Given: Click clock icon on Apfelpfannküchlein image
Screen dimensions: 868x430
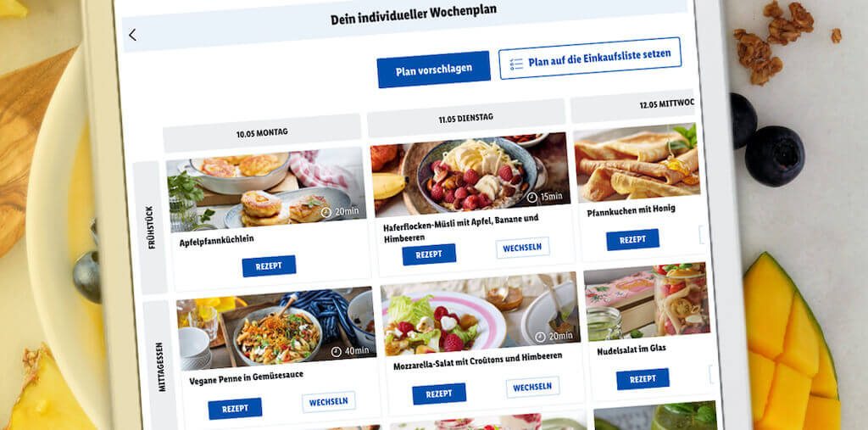Looking at the screenshot, I should (326, 212).
